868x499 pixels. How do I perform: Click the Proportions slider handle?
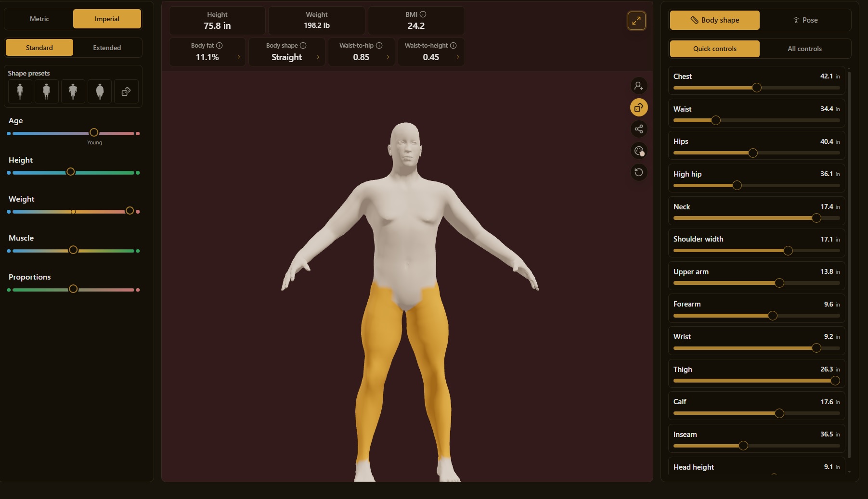pyautogui.click(x=73, y=289)
